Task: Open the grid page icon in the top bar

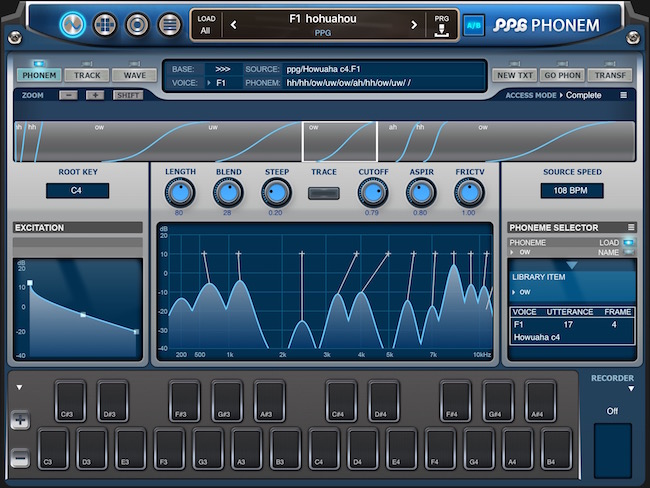Action: (106, 24)
